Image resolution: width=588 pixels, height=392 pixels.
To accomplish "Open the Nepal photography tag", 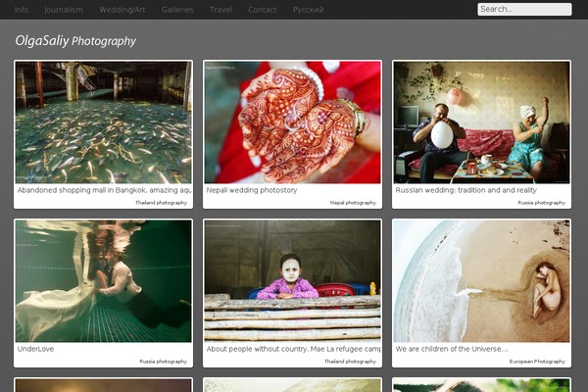I will [353, 203].
